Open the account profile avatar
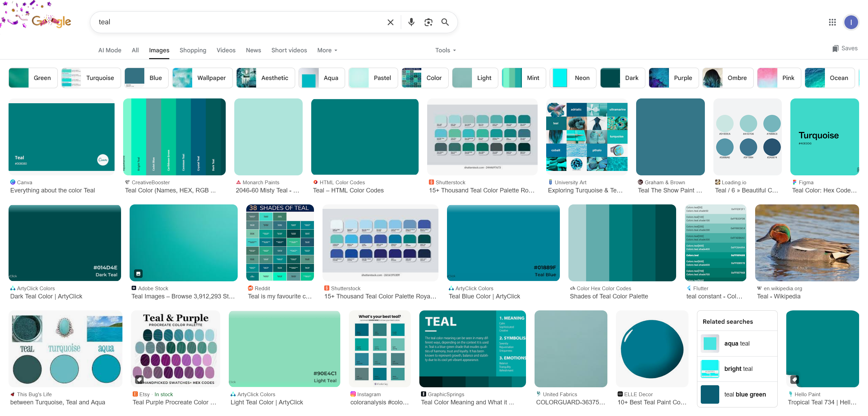 [x=851, y=22]
